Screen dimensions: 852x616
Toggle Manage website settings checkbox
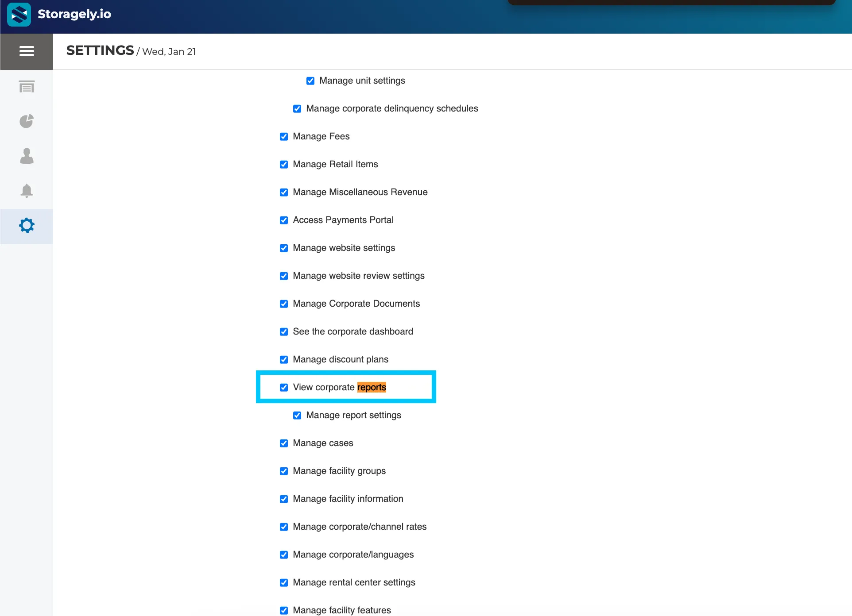tap(284, 248)
